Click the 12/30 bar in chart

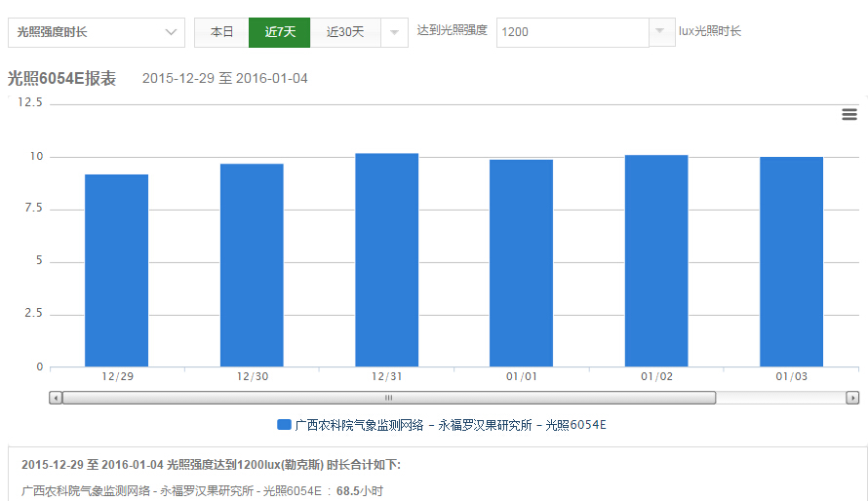[x=252, y=265]
